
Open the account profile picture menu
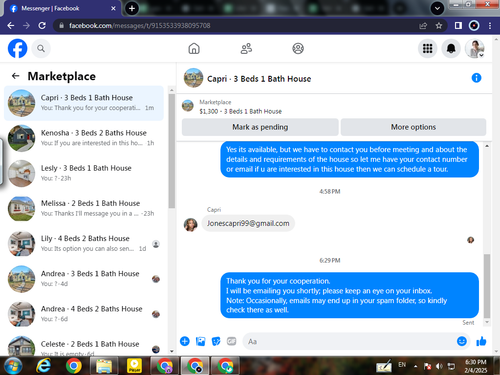(x=475, y=49)
